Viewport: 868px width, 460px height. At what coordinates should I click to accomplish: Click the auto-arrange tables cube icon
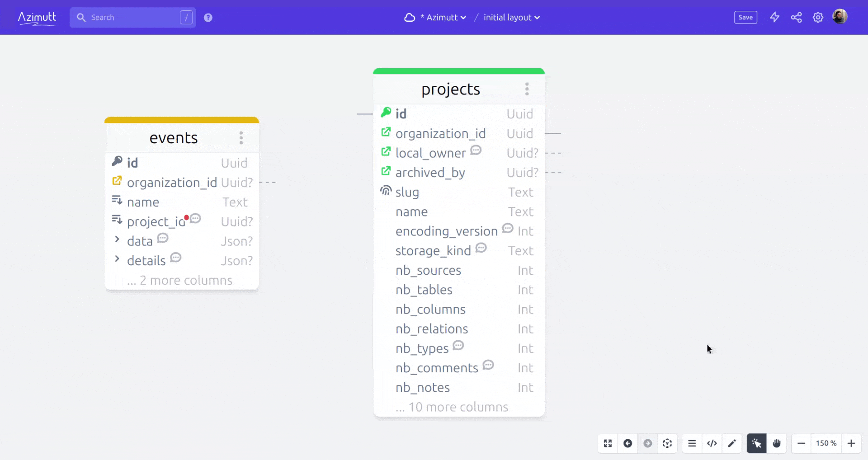click(667, 443)
